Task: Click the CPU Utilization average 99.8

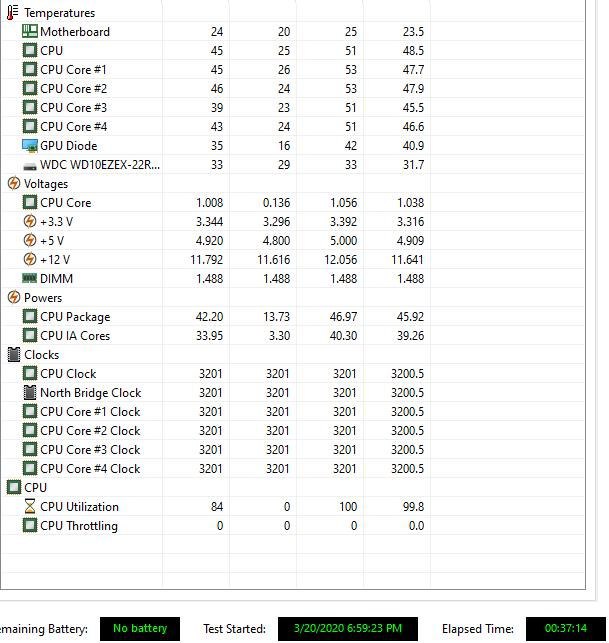Action: pos(413,506)
